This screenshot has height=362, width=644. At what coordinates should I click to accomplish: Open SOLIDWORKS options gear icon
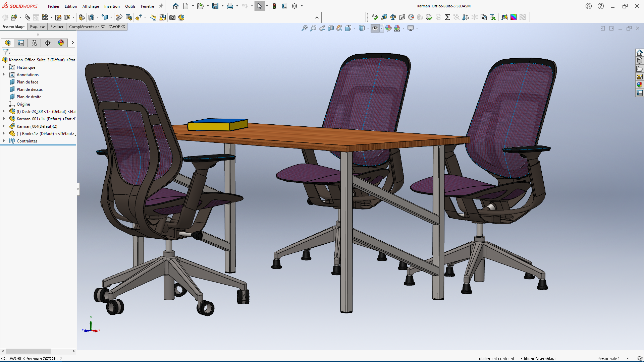(x=294, y=6)
